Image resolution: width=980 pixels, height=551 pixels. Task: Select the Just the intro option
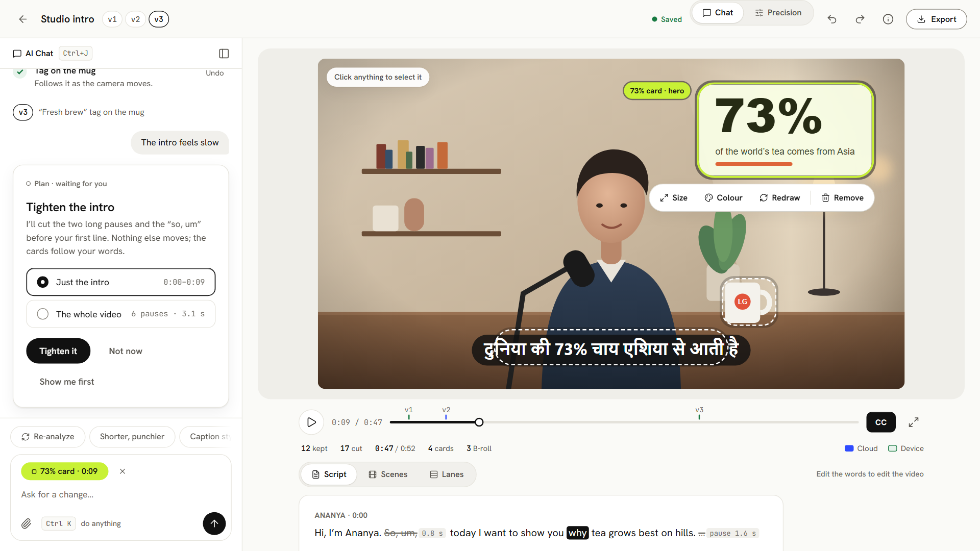click(121, 282)
